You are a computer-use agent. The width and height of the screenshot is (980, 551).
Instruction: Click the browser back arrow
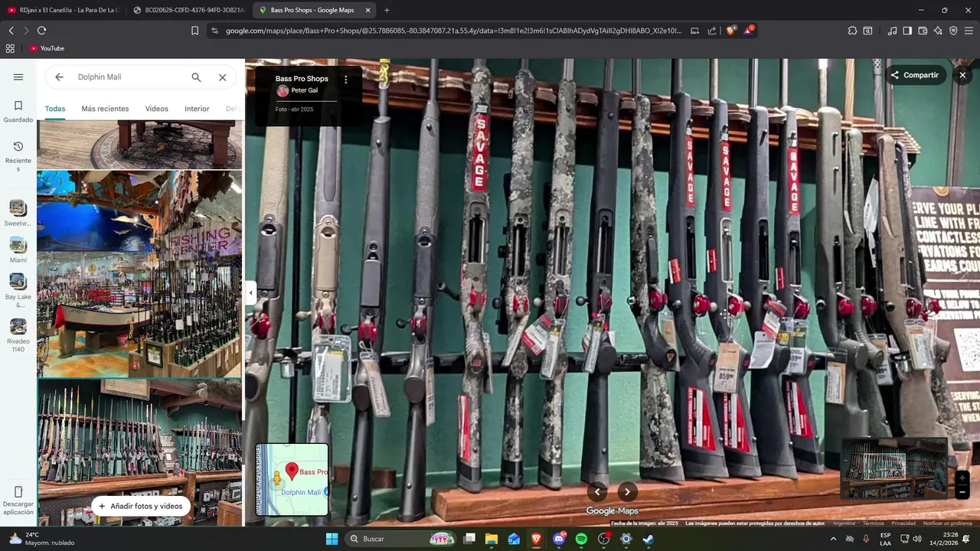click(x=11, y=31)
